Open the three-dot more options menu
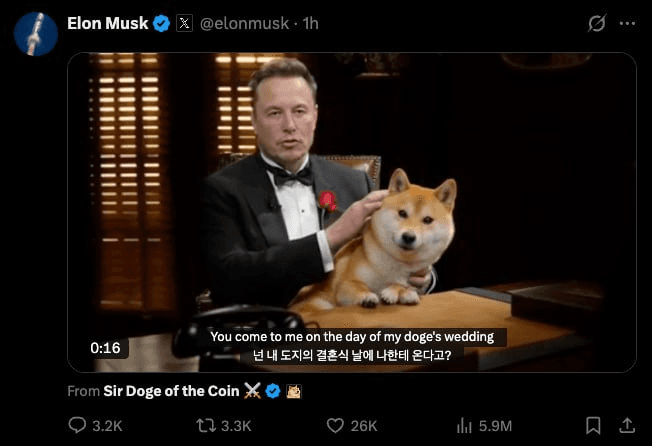 click(x=627, y=23)
